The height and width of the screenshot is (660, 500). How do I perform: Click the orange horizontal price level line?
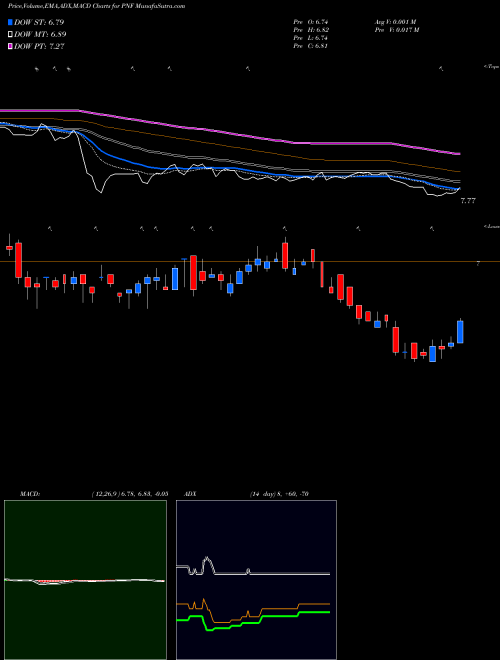(250, 262)
